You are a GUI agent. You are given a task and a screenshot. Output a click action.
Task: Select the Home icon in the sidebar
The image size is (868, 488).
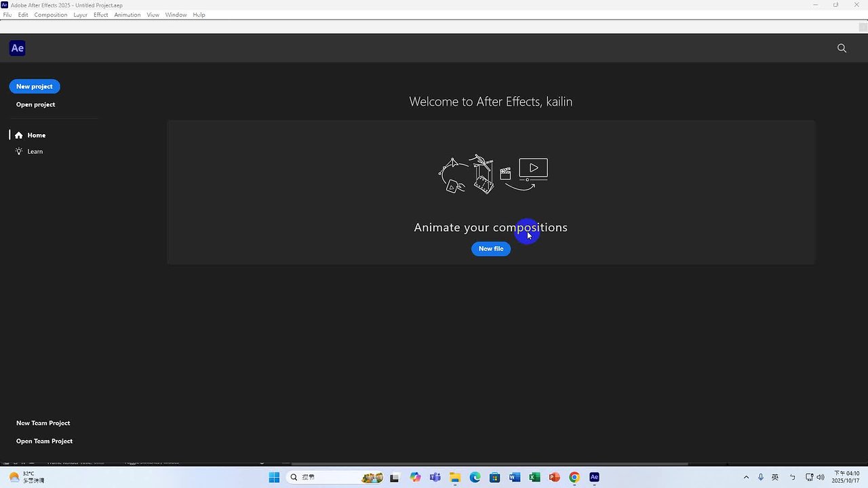point(19,135)
